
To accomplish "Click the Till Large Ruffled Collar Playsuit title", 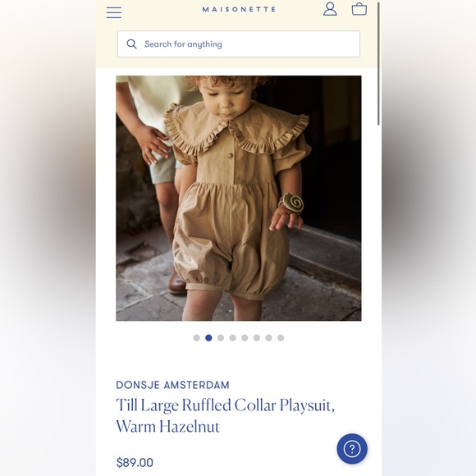I will (x=226, y=415).
